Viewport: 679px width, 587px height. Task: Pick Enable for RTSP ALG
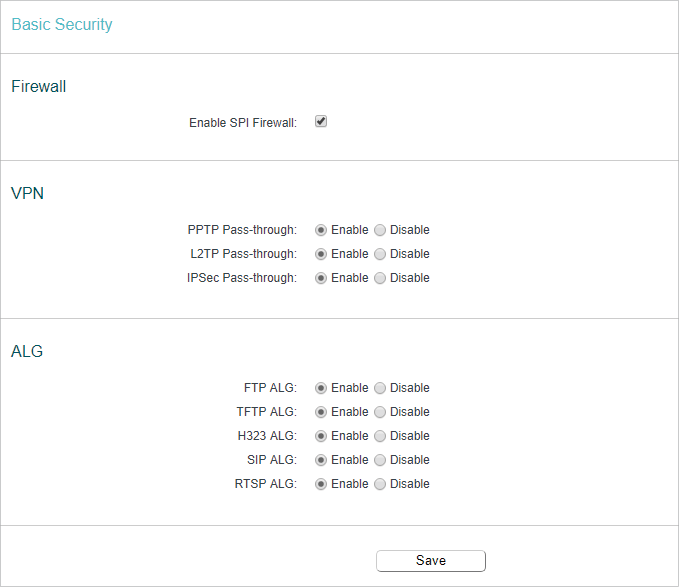(x=321, y=484)
